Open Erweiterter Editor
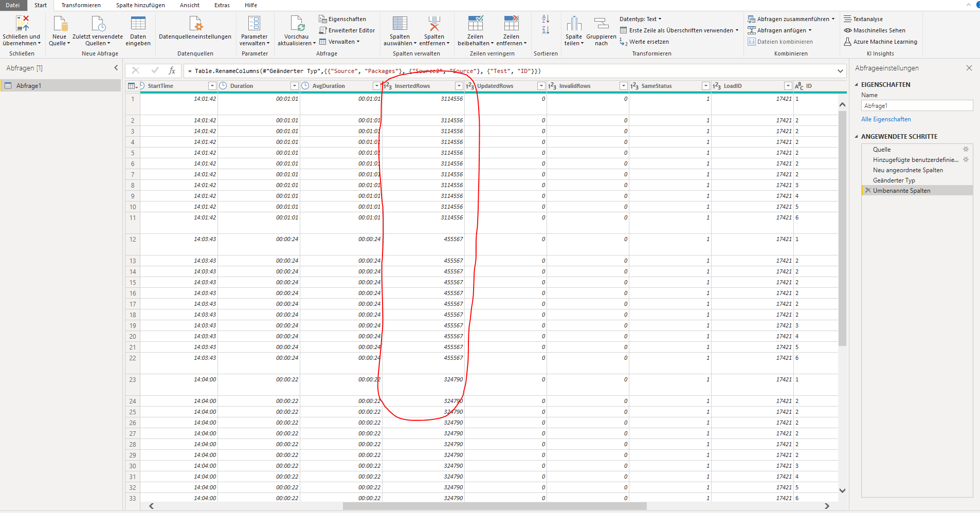980x513 pixels. [347, 30]
